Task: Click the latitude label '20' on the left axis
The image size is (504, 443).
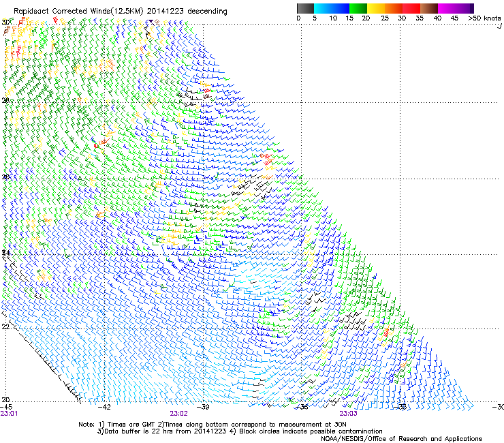Action: 5,399
